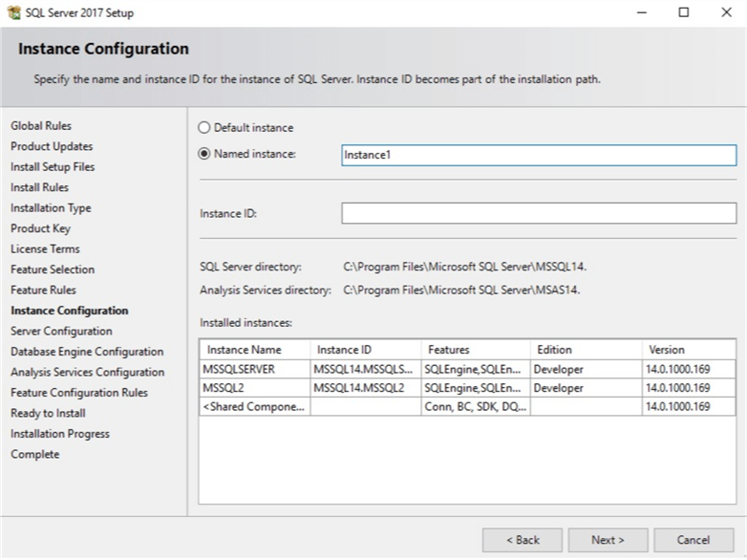This screenshot has height=560, width=747.
Task: Click the MSSQL14.MSSQLS... instance ID cell
Action: 366,370
